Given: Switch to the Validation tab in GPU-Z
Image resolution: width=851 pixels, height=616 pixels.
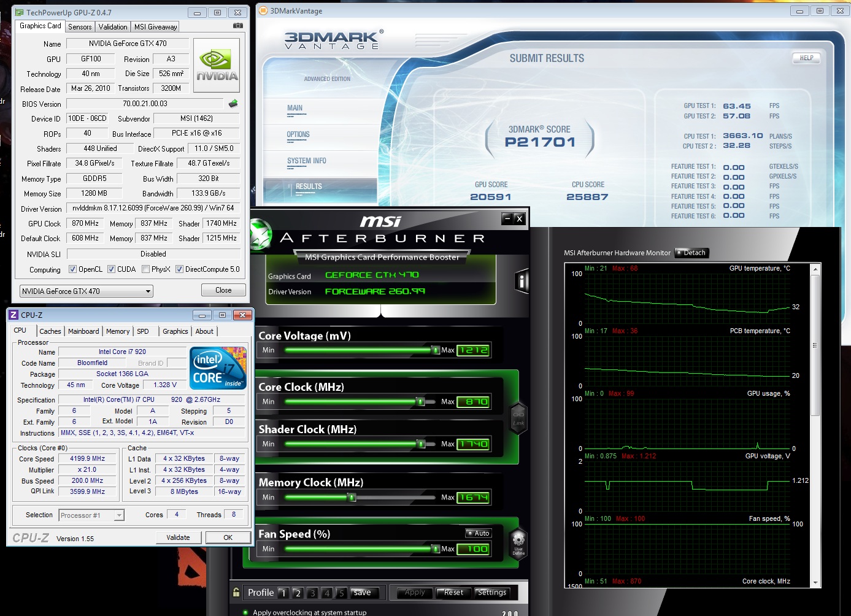Looking at the screenshot, I should coord(113,26).
